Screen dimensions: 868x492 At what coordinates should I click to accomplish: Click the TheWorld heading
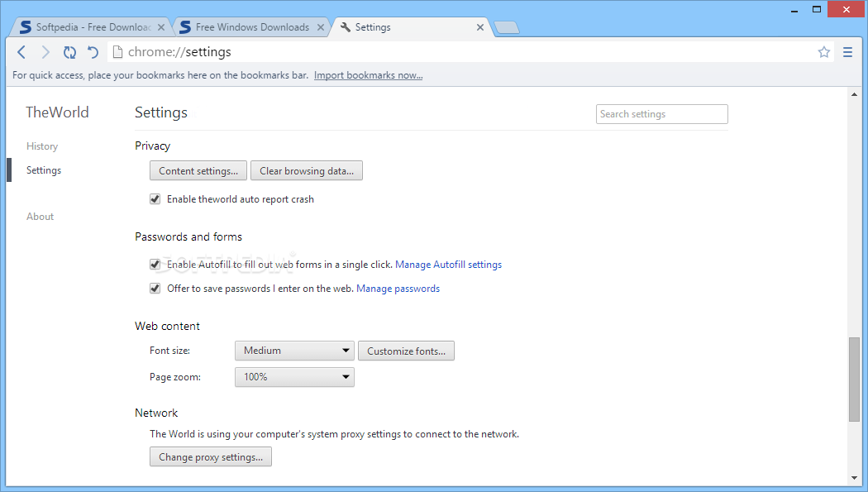(x=57, y=112)
